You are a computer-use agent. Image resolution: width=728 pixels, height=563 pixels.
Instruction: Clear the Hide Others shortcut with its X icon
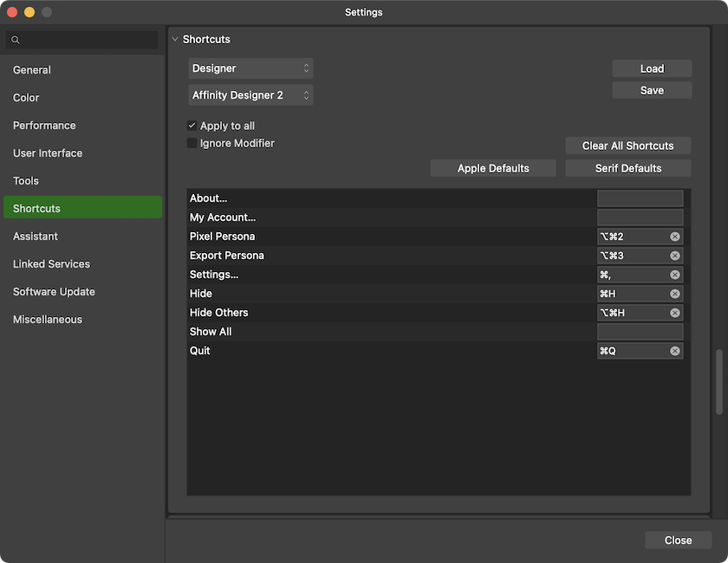coord(675,313)
